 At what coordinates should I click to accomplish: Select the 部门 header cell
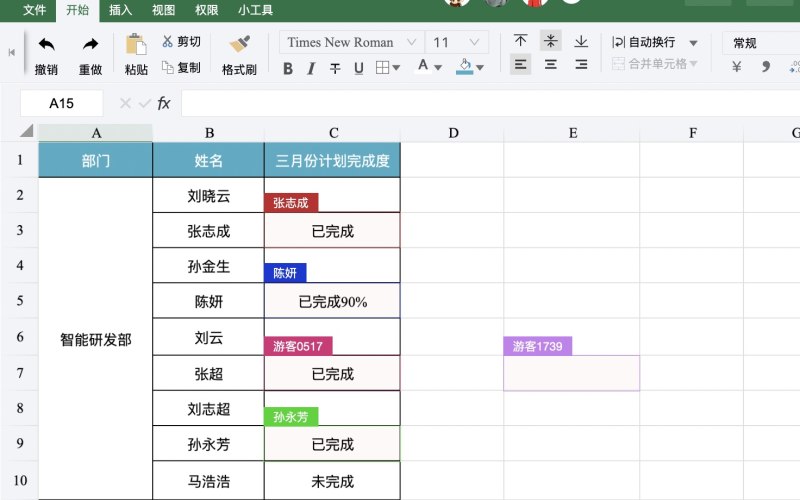[x=95, y=160]
